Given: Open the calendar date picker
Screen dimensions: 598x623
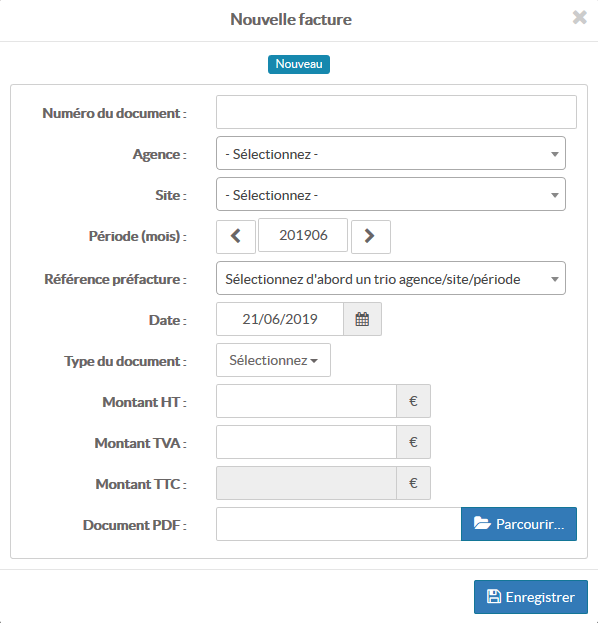Looking at the screenshot, I should [362, 319].
